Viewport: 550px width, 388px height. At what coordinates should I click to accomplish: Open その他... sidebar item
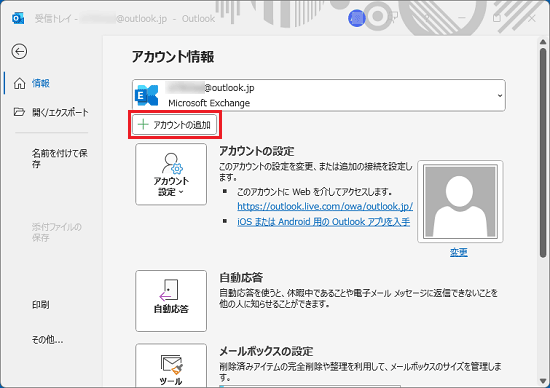tap(47, 339)
